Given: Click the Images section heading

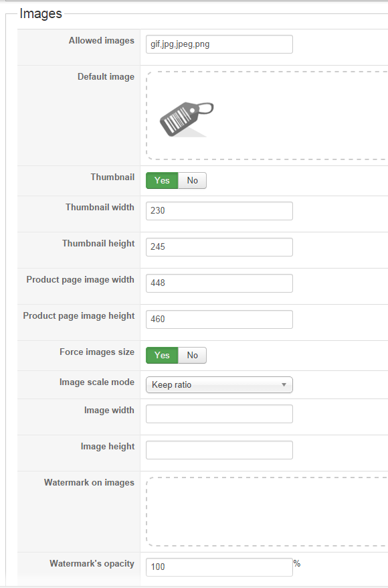Looking at the screenshot, I should click(40, 13).
